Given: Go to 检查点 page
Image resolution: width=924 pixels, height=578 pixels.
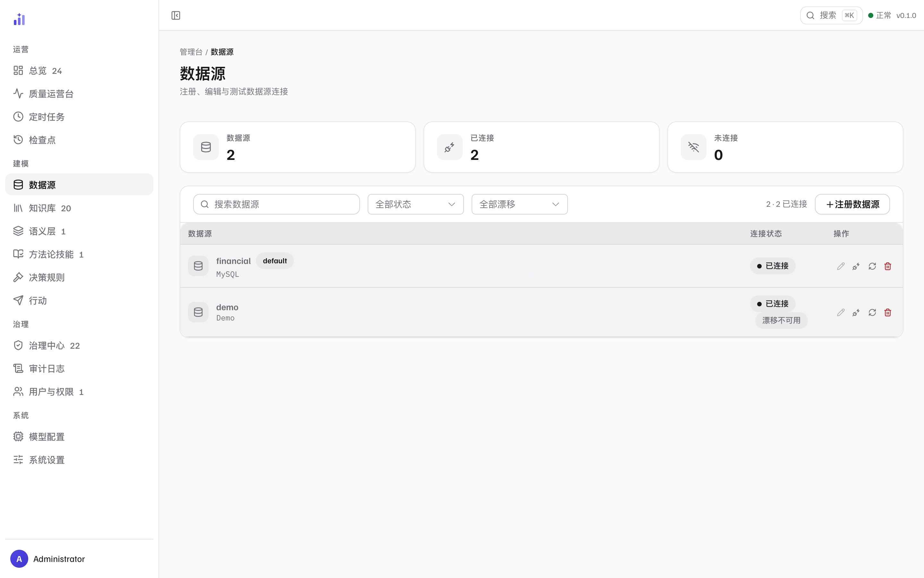Looking at the screenshot, I should click(79, 140).
